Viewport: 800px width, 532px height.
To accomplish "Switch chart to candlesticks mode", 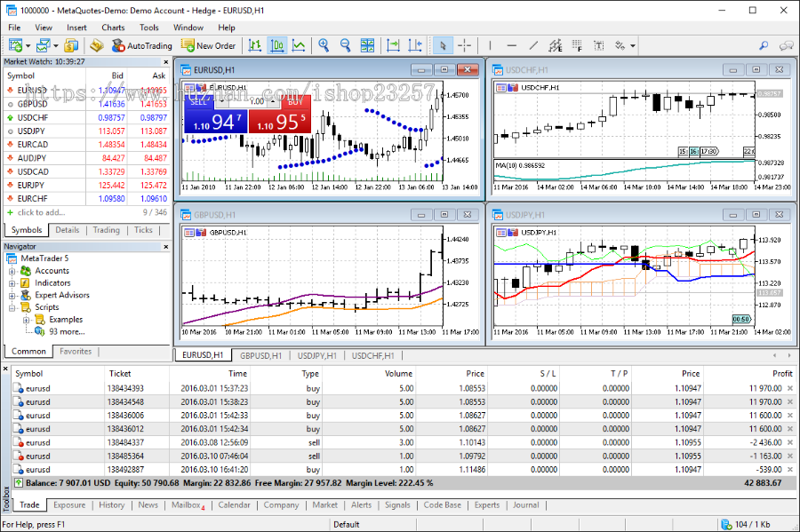I will point(276,46).
